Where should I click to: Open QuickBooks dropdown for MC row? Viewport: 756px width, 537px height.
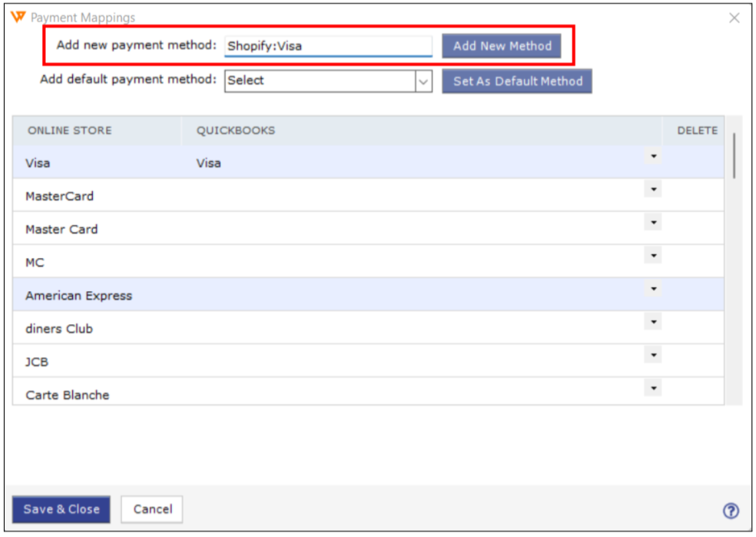tap(653, 255)
